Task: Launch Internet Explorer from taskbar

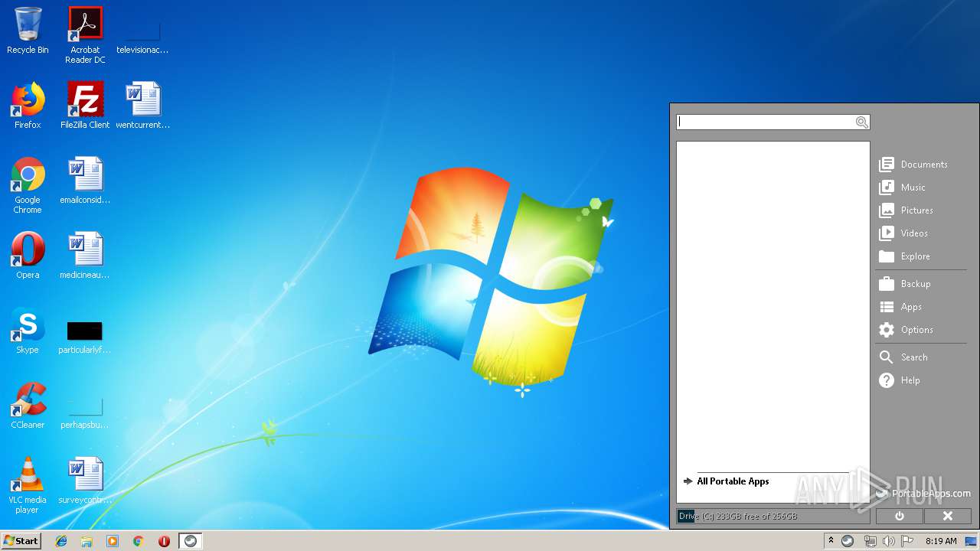Action: coord(61,541)
